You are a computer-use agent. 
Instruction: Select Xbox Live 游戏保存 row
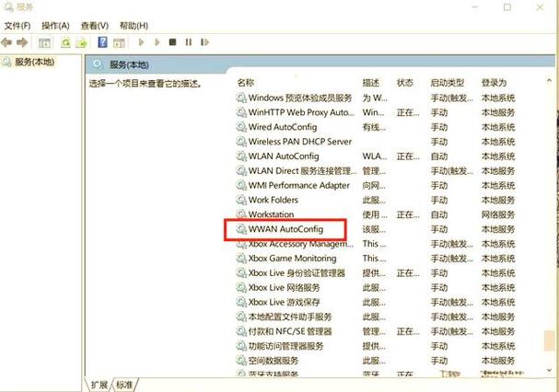376,302
